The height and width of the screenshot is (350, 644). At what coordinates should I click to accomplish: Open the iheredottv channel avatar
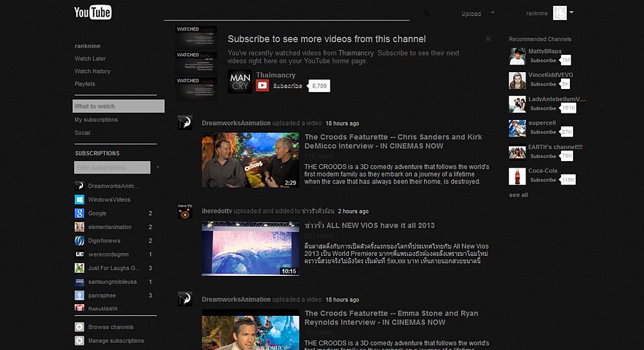tap(185, 211)
